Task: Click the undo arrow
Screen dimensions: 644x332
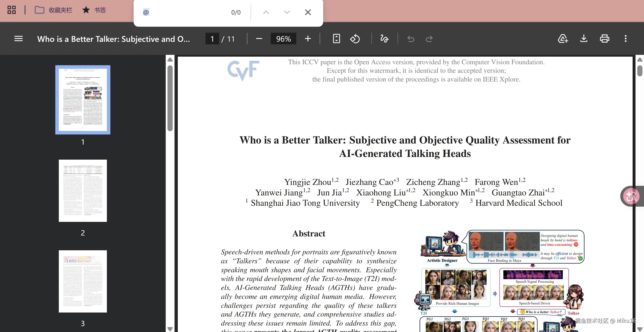Action: [x=411, y=39]
